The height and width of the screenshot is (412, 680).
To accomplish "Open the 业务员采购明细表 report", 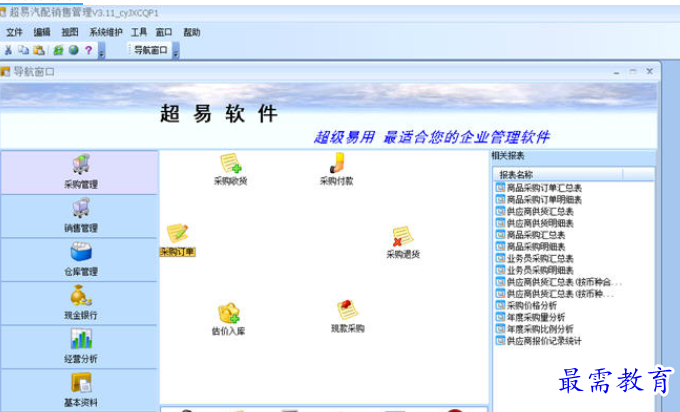I will click(x=535, y=270).
